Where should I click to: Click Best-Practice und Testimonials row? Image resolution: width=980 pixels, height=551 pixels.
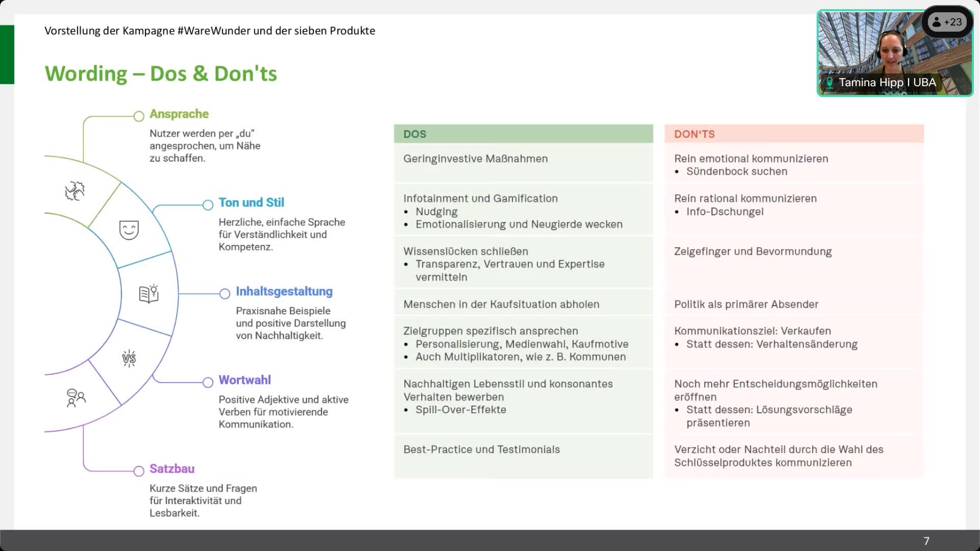(x=481, y=449)
